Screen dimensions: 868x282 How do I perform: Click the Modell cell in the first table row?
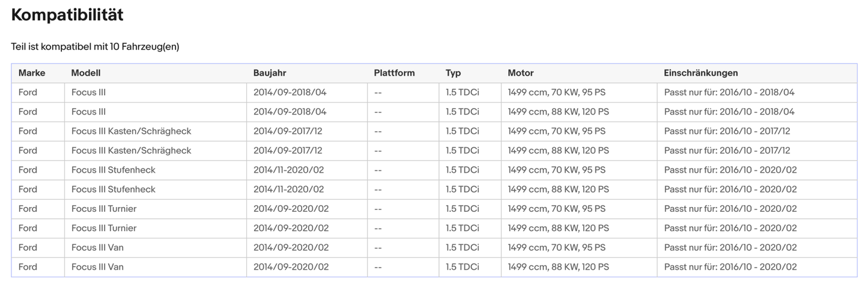tap(88, 92)
